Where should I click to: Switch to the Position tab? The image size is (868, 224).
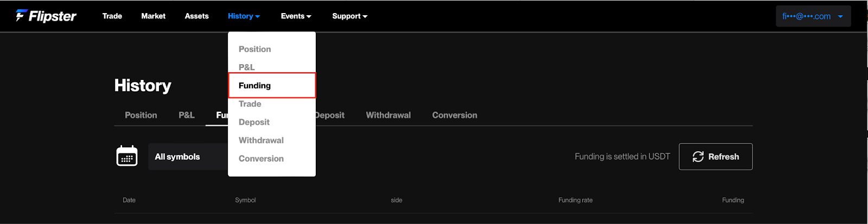pos(141,115)
